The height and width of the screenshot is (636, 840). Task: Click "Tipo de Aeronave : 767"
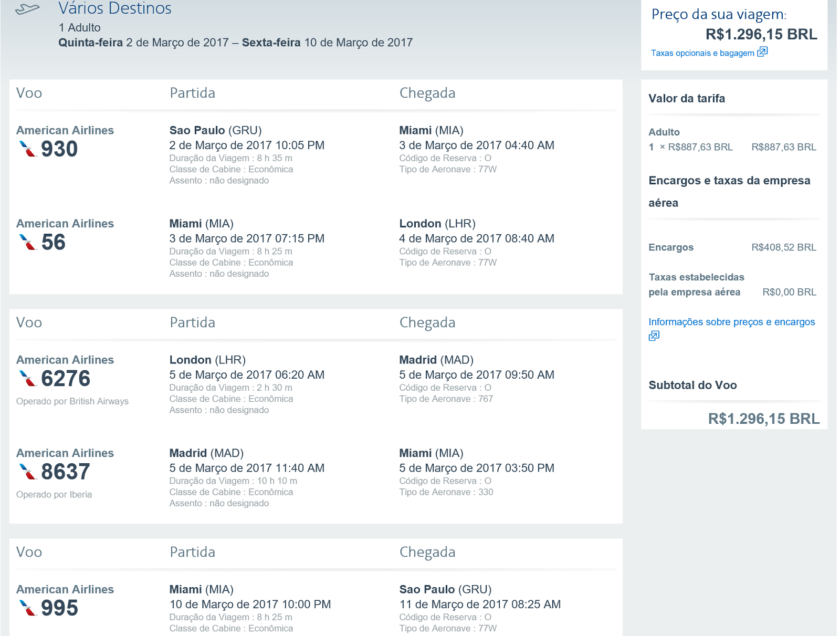(446, 399)
